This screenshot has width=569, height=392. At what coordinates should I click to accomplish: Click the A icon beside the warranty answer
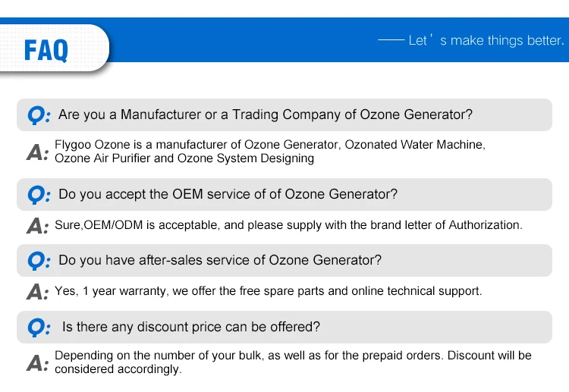37,291
